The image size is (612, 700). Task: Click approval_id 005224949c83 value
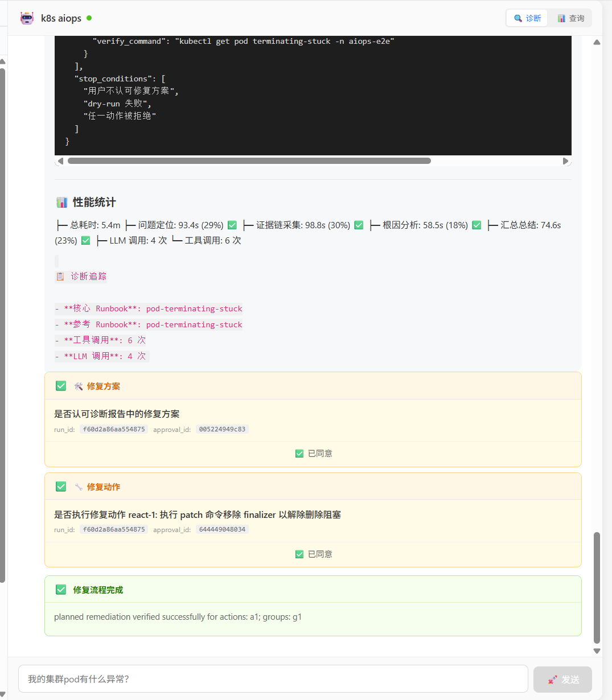[x=222, y=429]
